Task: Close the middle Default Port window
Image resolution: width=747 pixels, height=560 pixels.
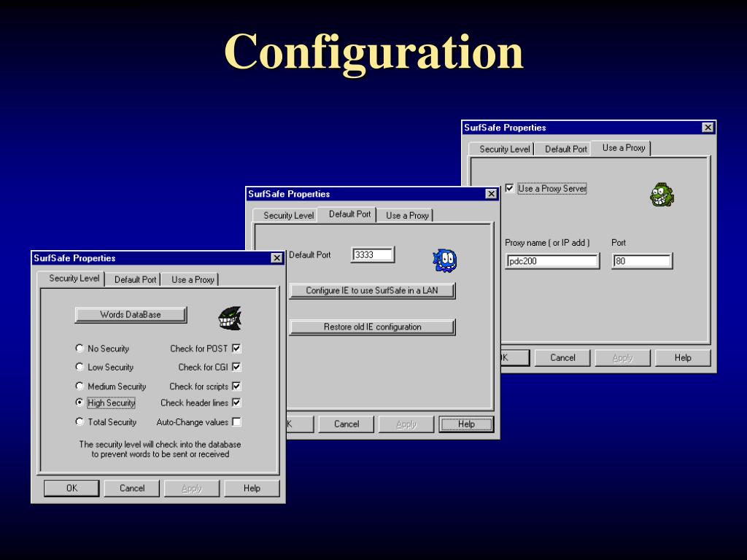Action: (491, 193)
